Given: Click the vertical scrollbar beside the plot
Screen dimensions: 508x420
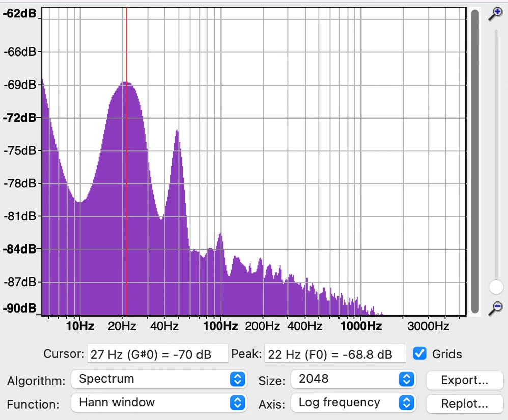Looking at the screenshot, I should coord(475,161).
